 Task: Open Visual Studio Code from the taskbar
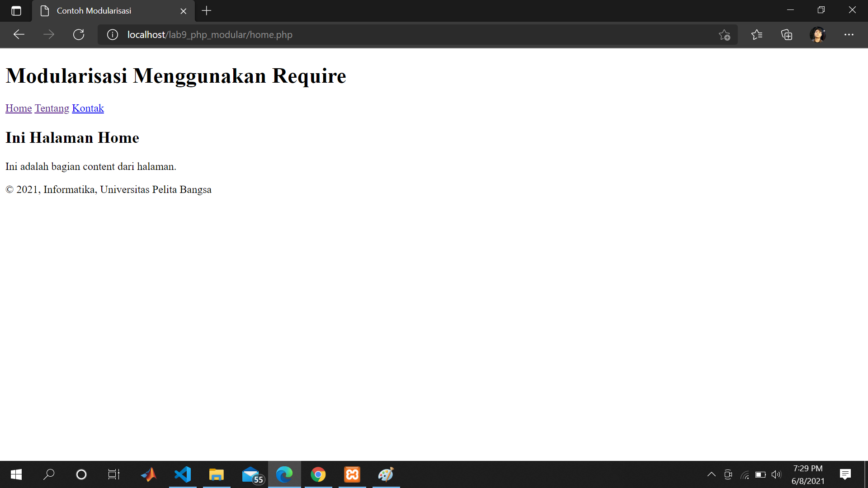183,474
